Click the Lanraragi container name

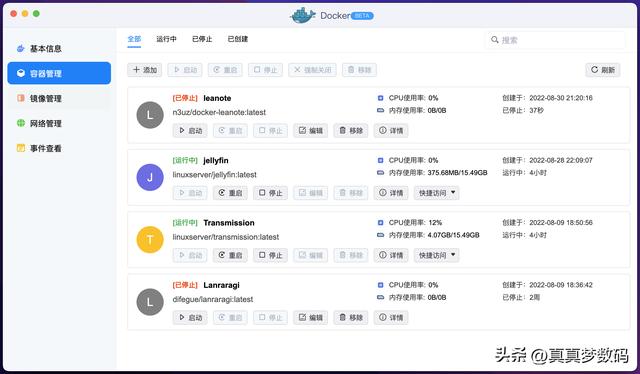tap(221, 285)
